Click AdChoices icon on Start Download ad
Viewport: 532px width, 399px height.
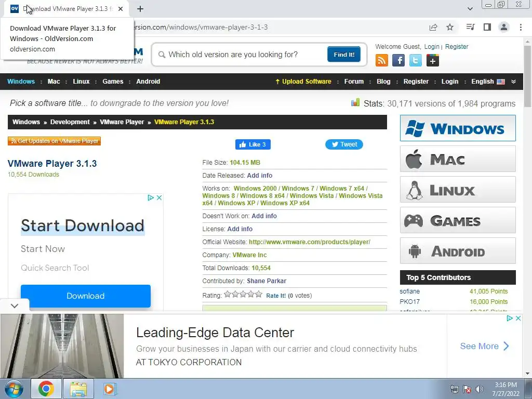click(x=151, y=198)
